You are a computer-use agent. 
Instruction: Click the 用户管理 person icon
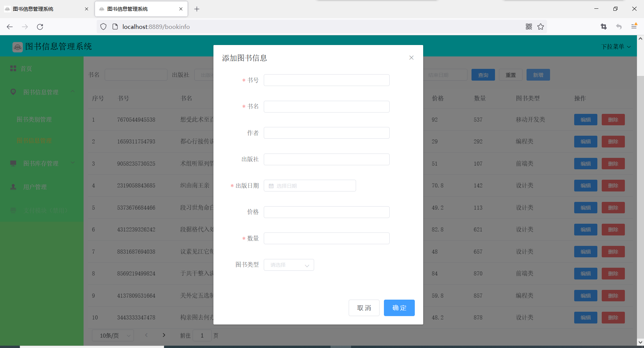(x=13, y=187)
